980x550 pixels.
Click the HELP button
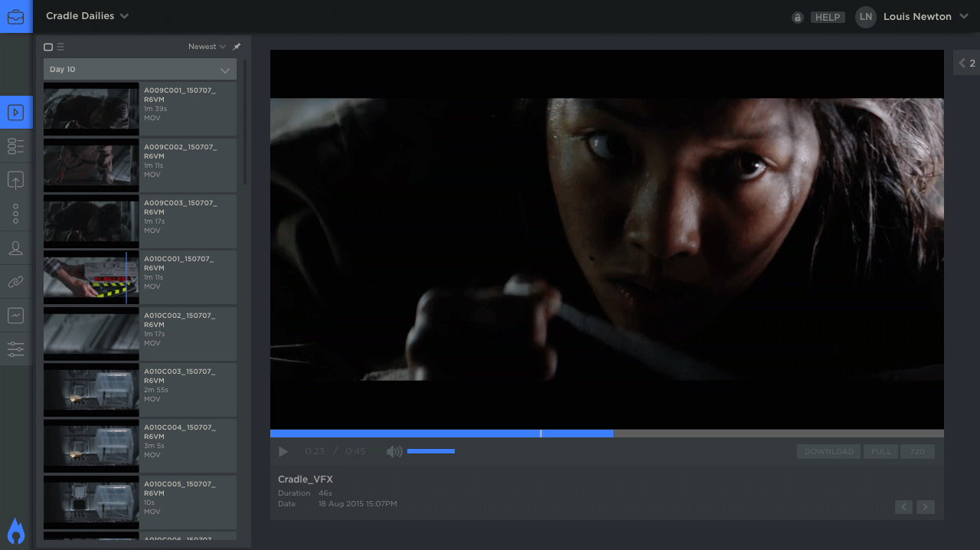click(x=827, y=17)
